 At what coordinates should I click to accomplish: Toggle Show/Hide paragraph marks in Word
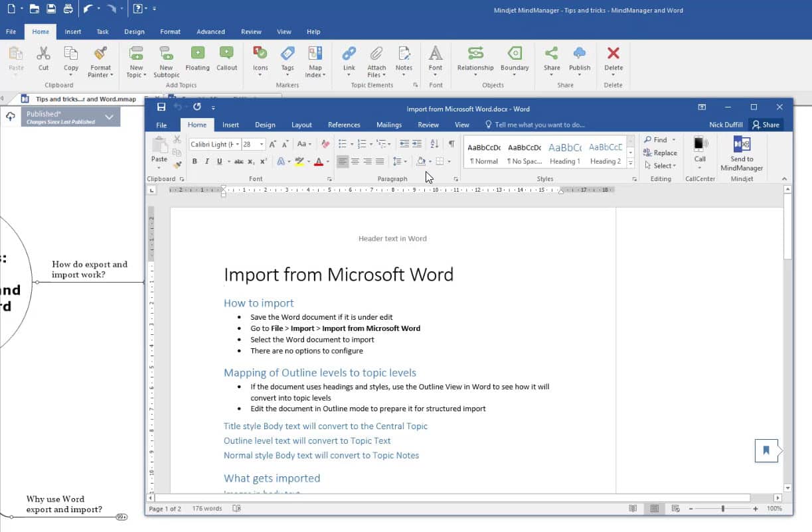tap(451, 144)
